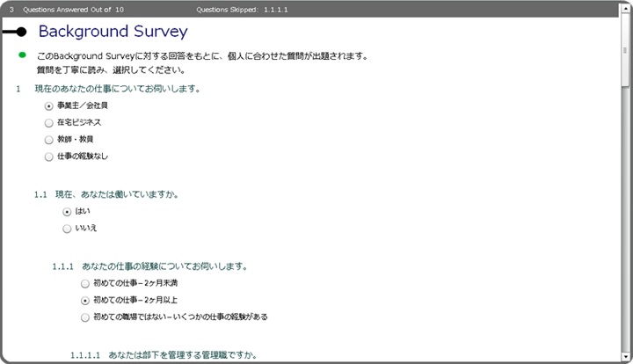Choose いいえ for currently working
The width and height of the screenshot is (633, 364).
[68, 229]
